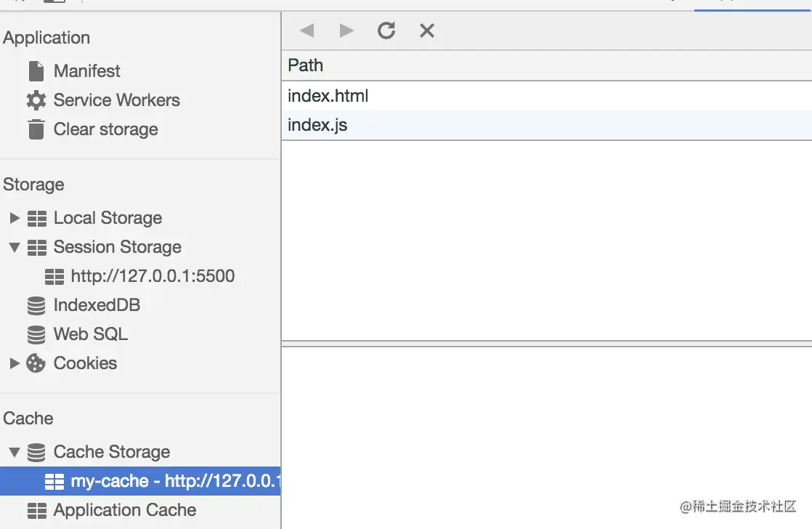Click the Web SQL database icon
Image resolution: width=812 pixels, height=529 pixels.
(x=36, y=335)
